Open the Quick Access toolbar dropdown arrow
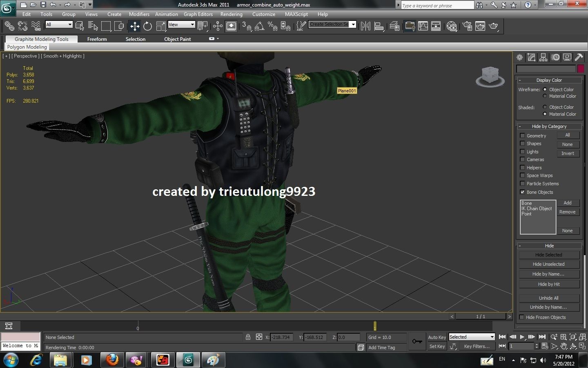The width and height of the screenshot is (588, 368). tap(90, 5)
